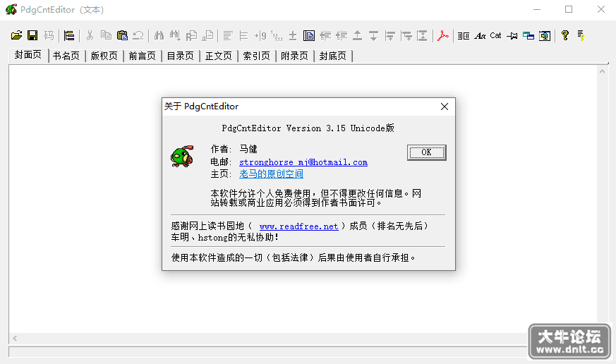The width and height of the screenshot is (616, 364).
Task: Click the 1.1.1 numbering levels icon
Action: pyautogui.click(x=277, y=35)
